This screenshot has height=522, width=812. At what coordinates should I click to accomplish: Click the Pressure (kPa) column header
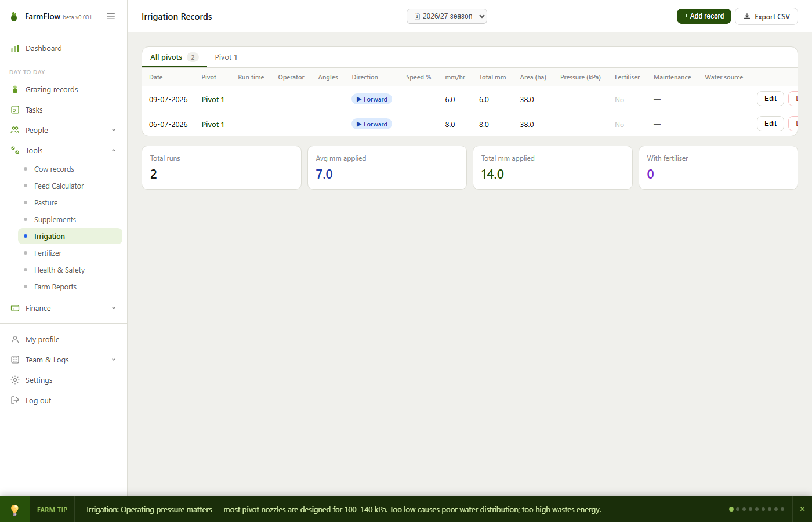tap(581, 77)
